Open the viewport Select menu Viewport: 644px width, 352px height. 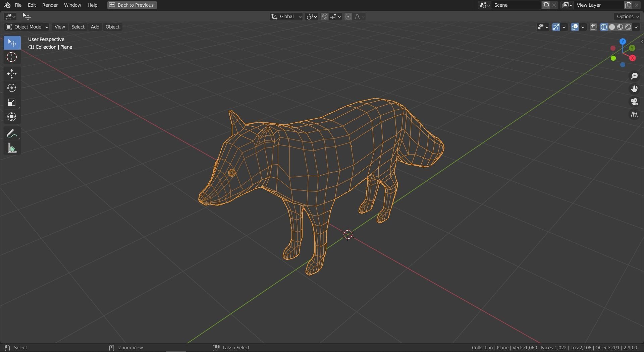click(x=78, y=27)
